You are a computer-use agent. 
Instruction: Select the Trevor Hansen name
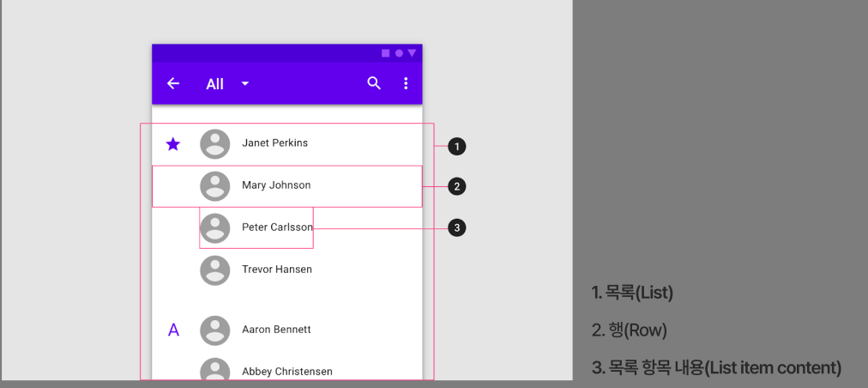click(x=277, y=270)
